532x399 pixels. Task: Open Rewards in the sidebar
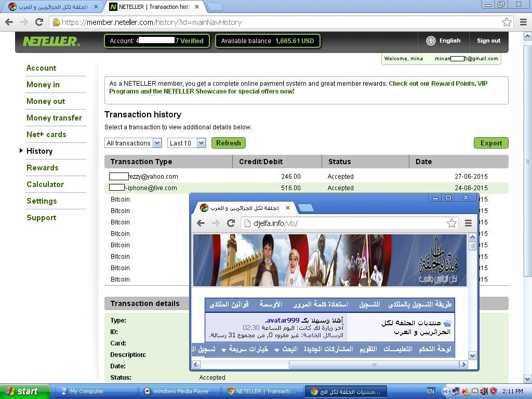tap(43, 168)
